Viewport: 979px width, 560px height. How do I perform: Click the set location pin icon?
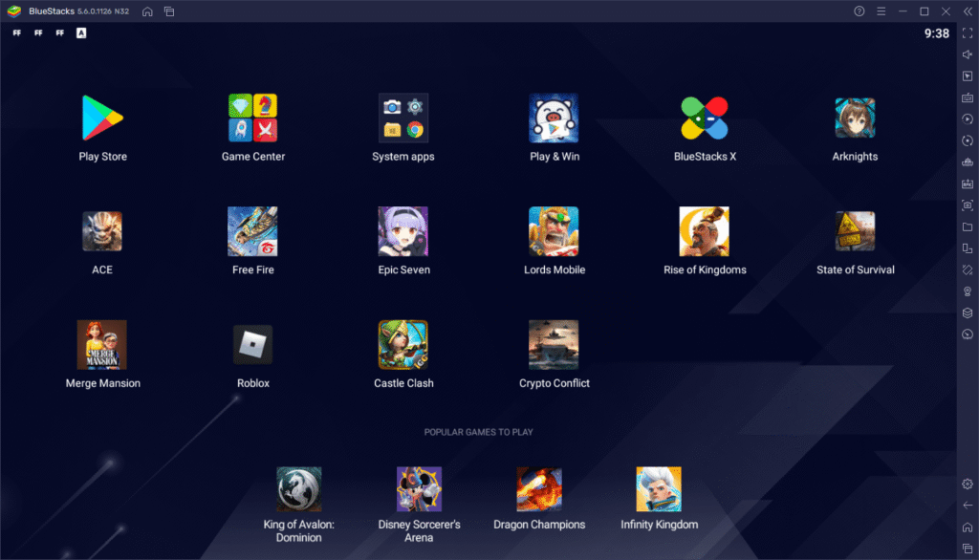pyautogui.click(x=968, y=291)
